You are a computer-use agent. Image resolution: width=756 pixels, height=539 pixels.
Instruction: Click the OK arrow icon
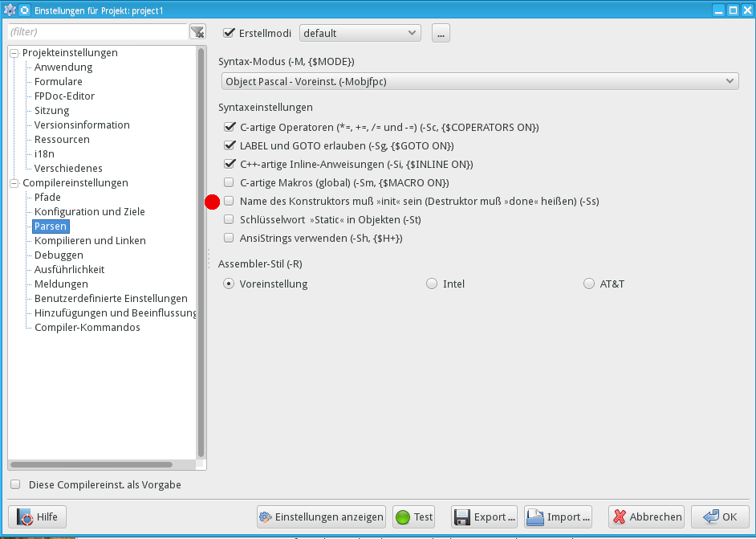click(709, 517)
